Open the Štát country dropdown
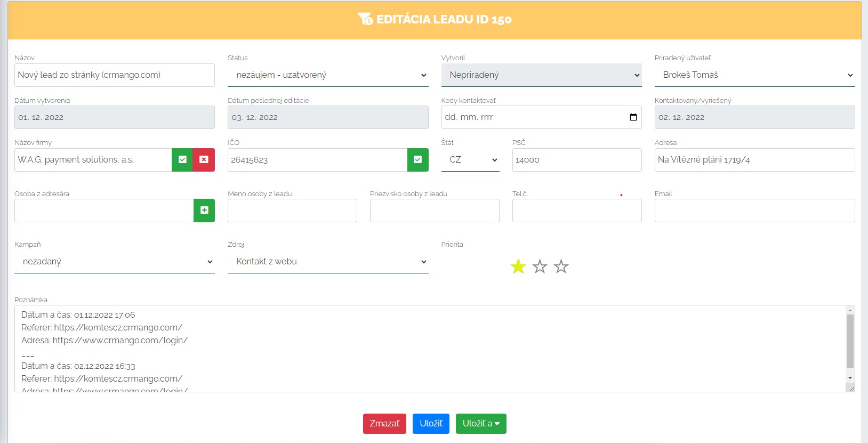 pyautogui.click(x=470, y=160)
